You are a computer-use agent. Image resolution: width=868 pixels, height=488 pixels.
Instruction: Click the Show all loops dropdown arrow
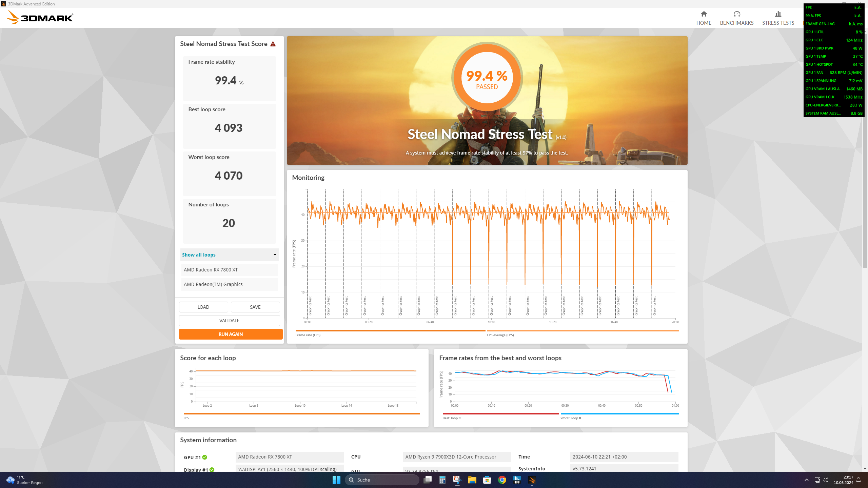275,255
